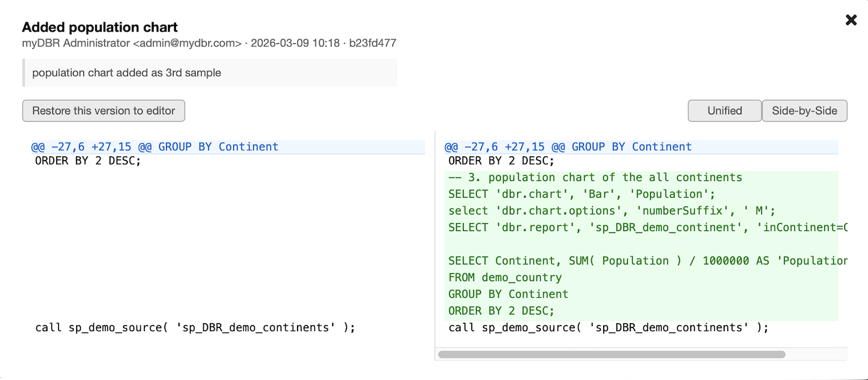Close the commit diff dialog
Viewport: 868px width, 380px height.
(x=851, y=20)
